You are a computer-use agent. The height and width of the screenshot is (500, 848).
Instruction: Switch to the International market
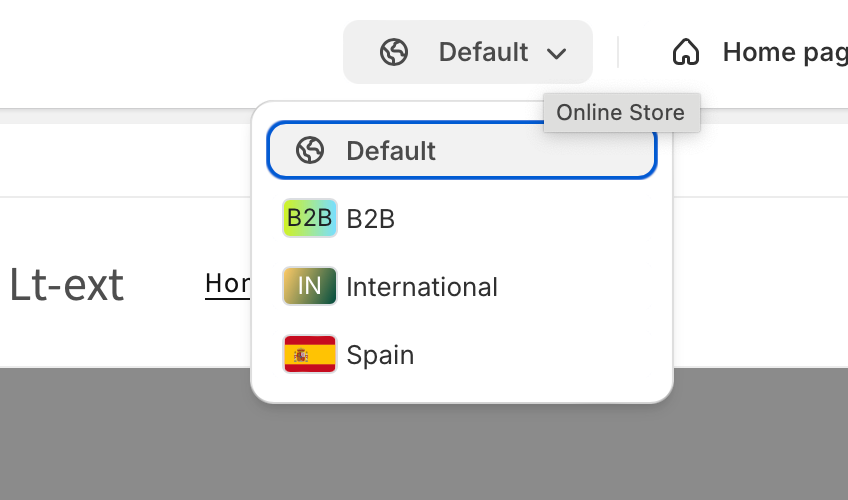pos(422,287)
